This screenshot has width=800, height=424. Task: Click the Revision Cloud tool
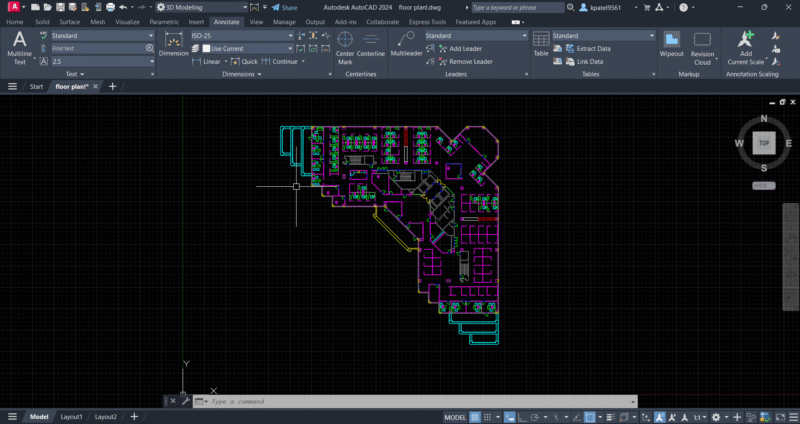pyautogui.click(x=703, y=48)
